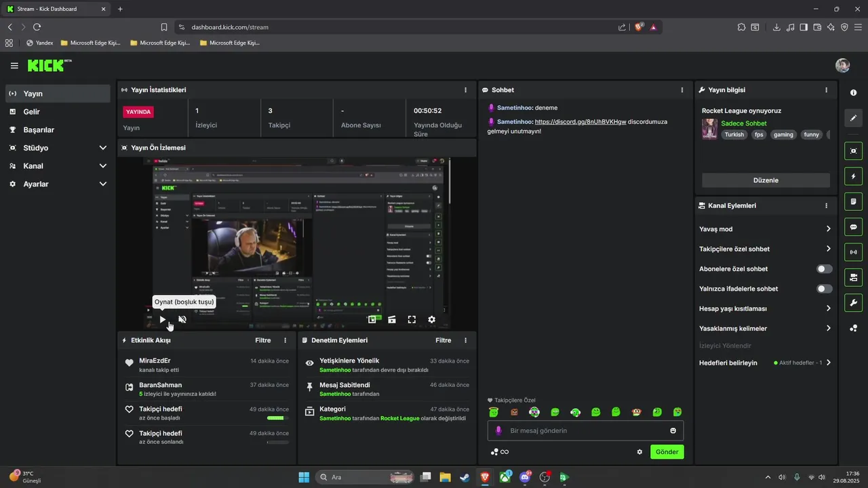Viewport: 868px width, 488px height.
Task: Open Filtre in Denetim Eylemleri panel
Action: (x=443, y=340)
